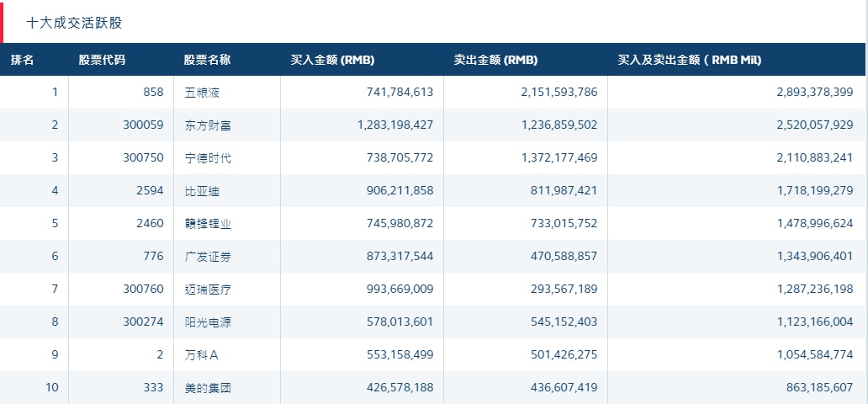Click total amount 2,520,057,929
868x404 pixels.
pos(815,125)
